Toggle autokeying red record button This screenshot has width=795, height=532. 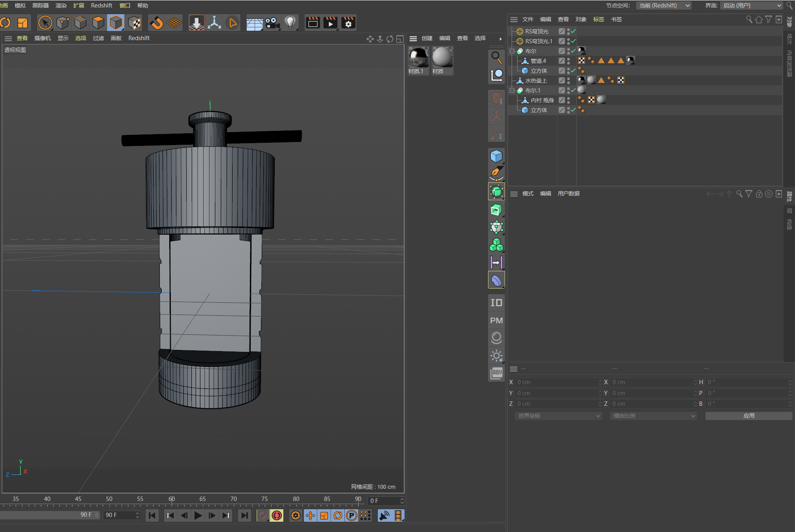pos(277,515)
